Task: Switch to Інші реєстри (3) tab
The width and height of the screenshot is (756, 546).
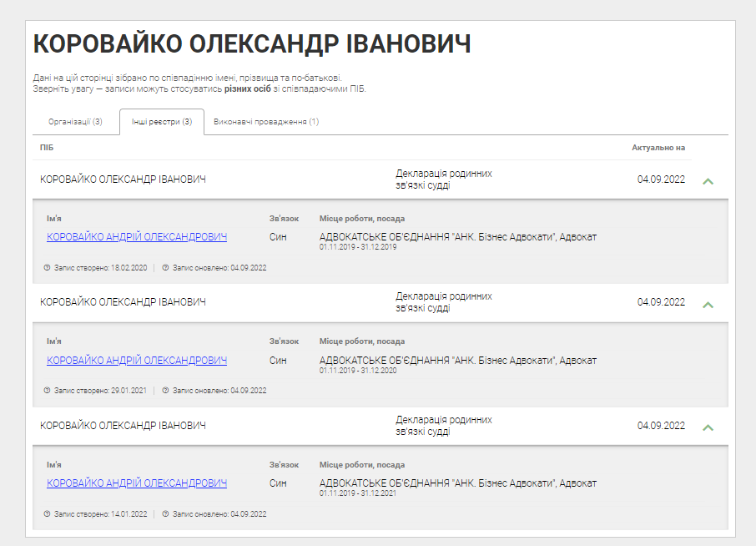Action: tap(161, 122)
